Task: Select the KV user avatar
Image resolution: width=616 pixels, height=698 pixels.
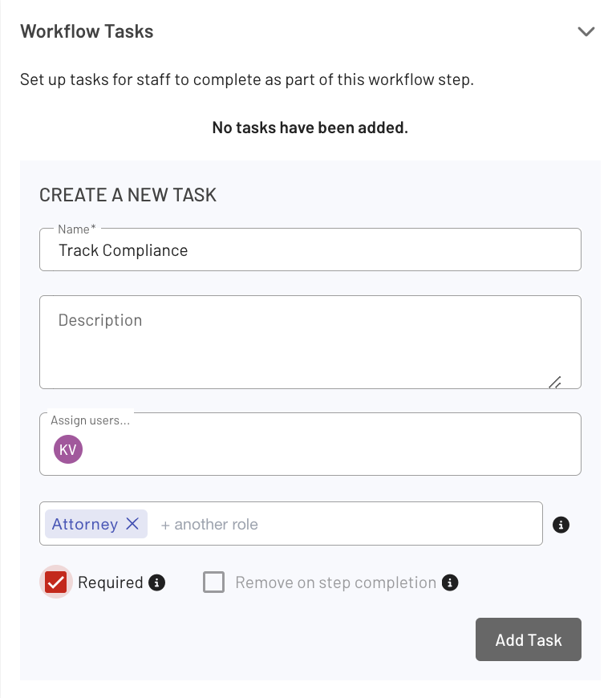Action: [68, 449]
